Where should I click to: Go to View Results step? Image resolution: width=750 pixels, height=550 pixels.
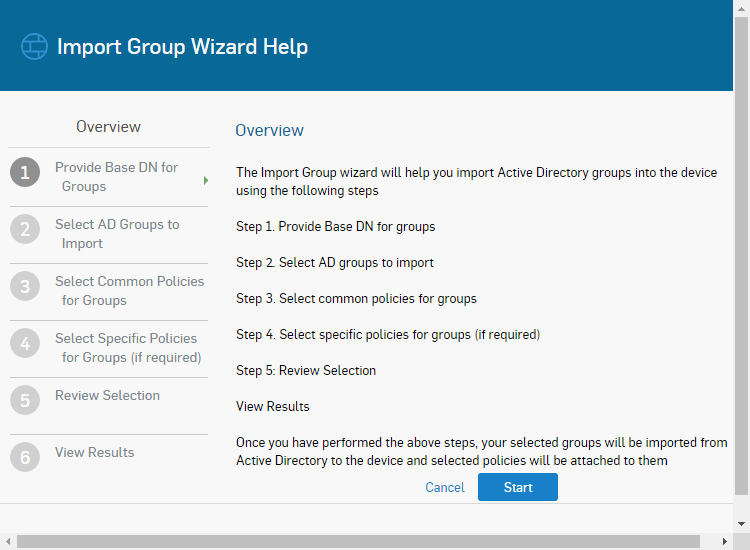click(95, 452)
